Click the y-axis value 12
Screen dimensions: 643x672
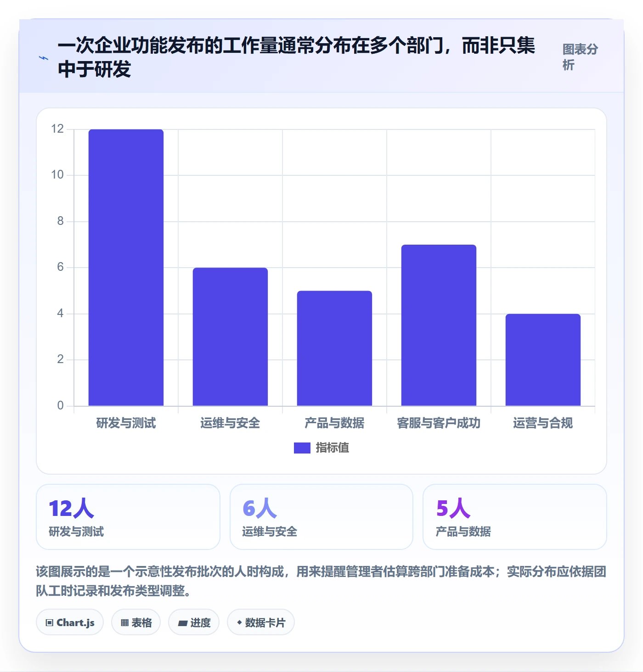coord(57,129)
